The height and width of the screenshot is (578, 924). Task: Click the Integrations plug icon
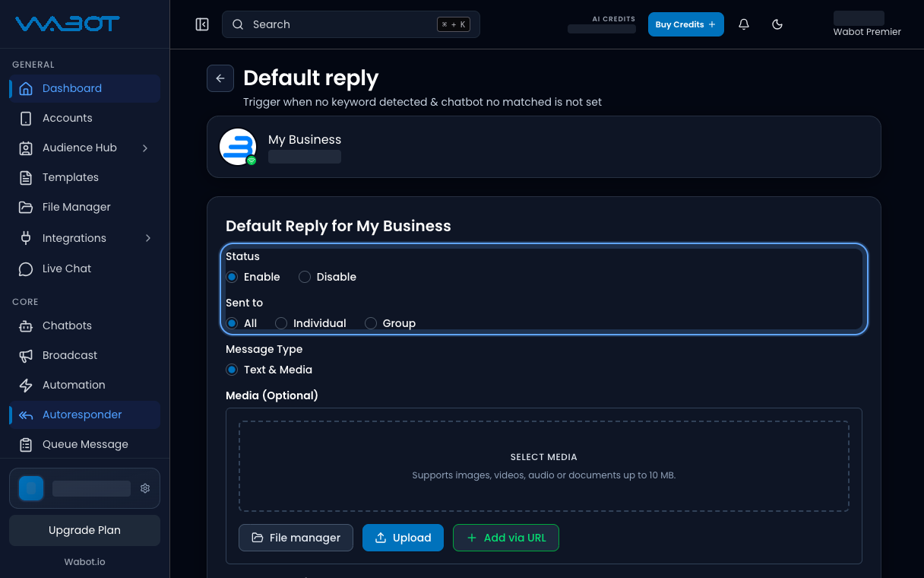coord(26,238)
